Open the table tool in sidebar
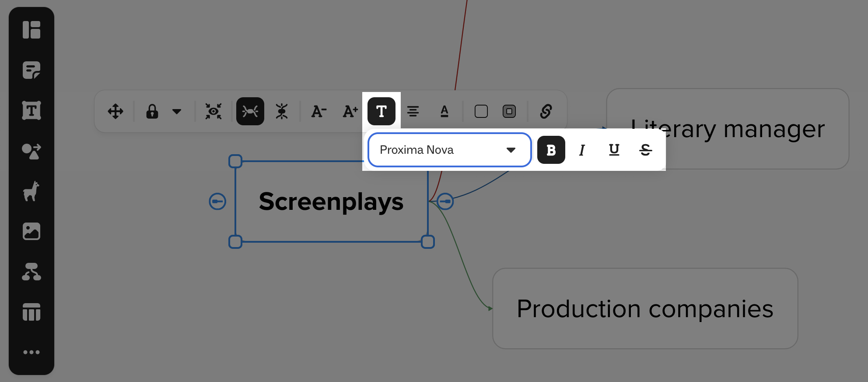This screenshot has width=868, height=382. click(x=31, y=312)
